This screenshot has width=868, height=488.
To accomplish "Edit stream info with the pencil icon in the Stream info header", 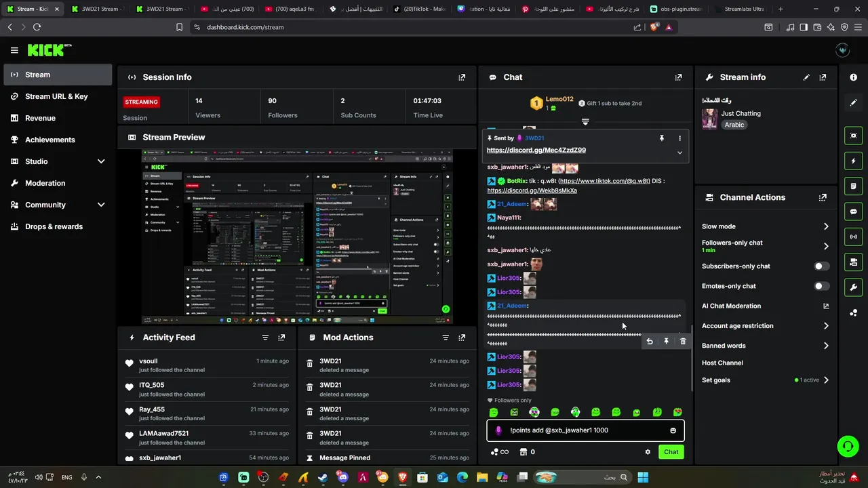I will click(x=806, y=77).
